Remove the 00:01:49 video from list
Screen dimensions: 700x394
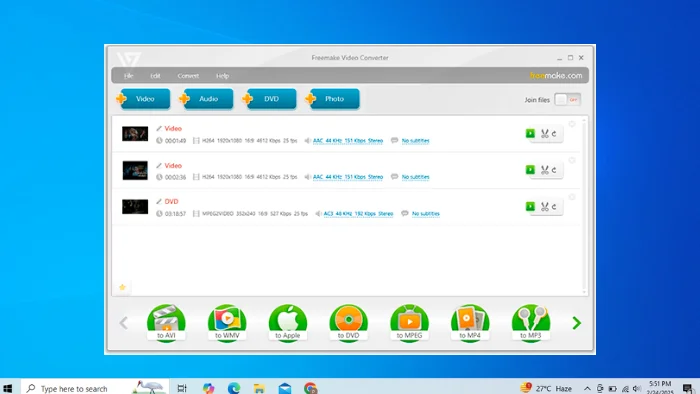tap(572, 124)
